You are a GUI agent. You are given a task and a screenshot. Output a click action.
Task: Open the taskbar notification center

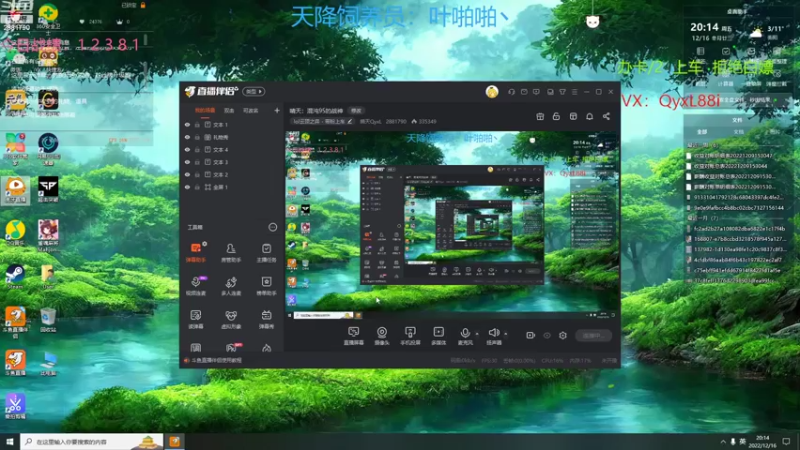coord(786,441)
